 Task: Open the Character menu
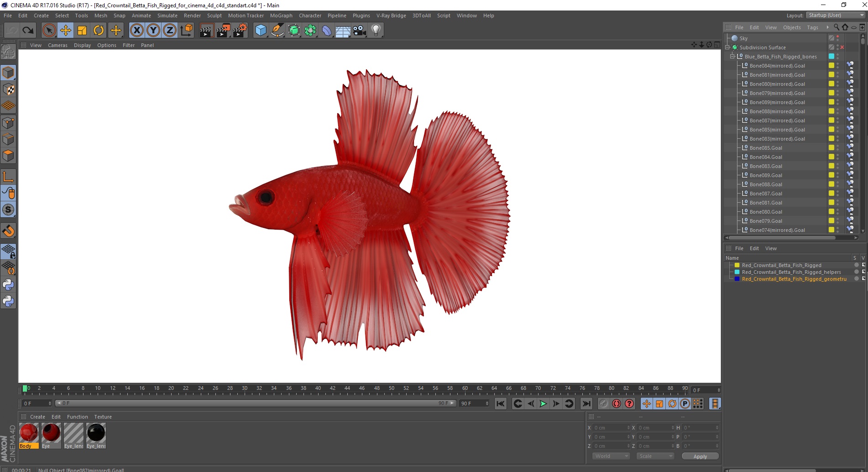[x=310, y=16]
